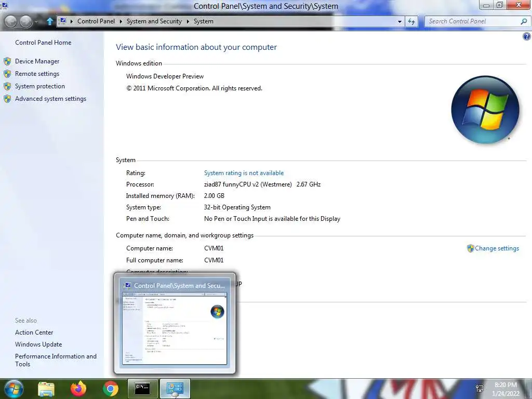Open address bar history dropdown

tap(400, 22)
